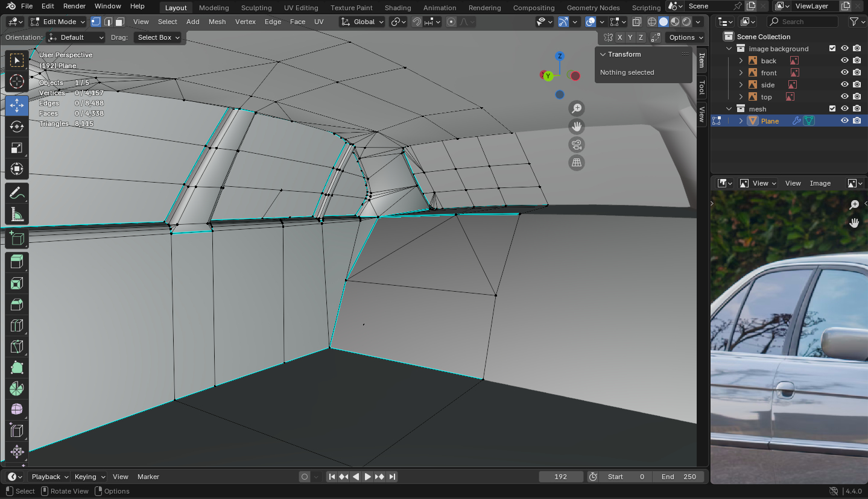Uncheck the image background collection checkbox
The width and height of the screenshot is (868, 499).
pos(832,49)
